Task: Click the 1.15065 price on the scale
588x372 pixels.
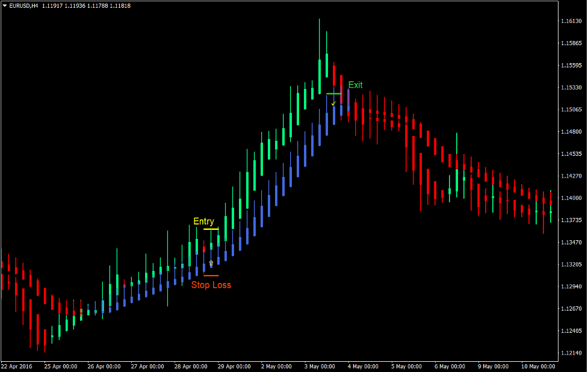Action: pos(571,110)
